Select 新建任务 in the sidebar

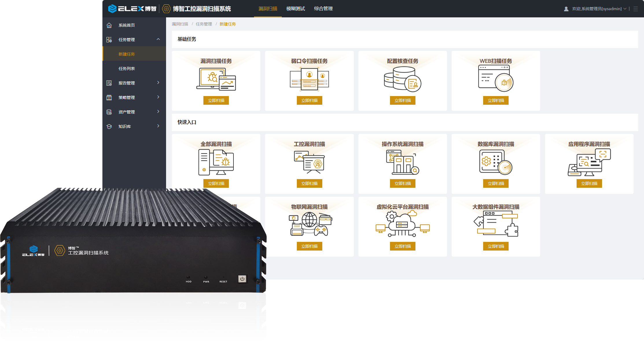click(x=134, y=54)
